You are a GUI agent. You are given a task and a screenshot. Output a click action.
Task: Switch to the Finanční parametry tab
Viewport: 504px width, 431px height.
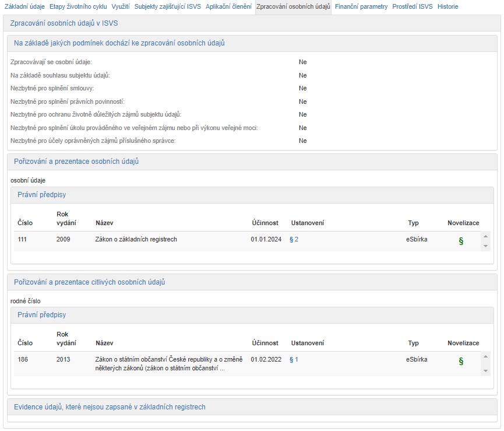point(361,6)
